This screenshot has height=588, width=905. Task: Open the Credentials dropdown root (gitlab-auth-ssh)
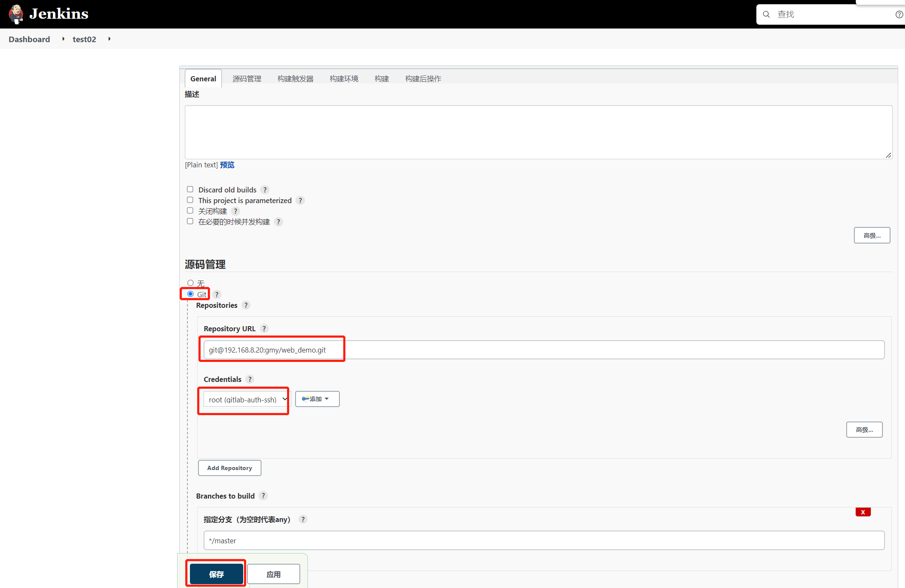(x=247, y=399)
